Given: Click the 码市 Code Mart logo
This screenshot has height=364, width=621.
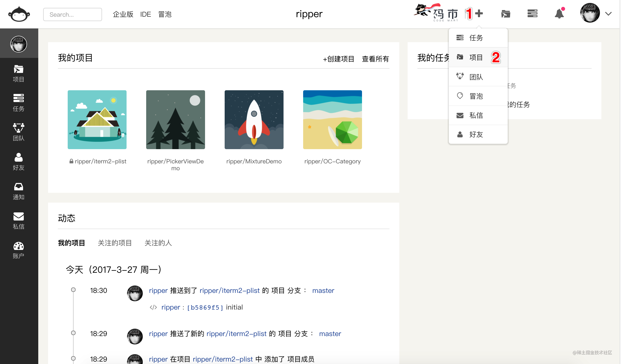Looking at the screenshot, I should point(436,13).
